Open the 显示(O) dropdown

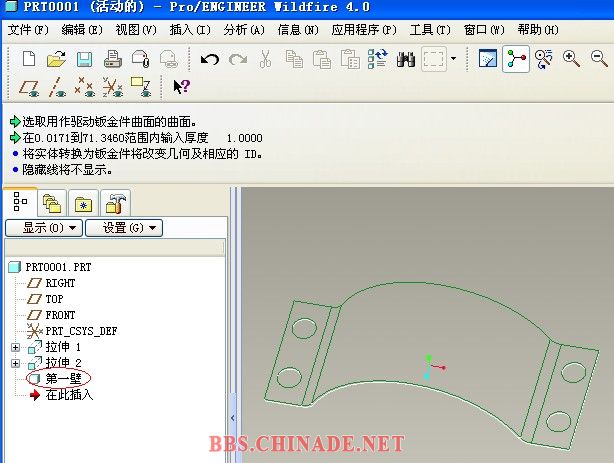(44, 228)
